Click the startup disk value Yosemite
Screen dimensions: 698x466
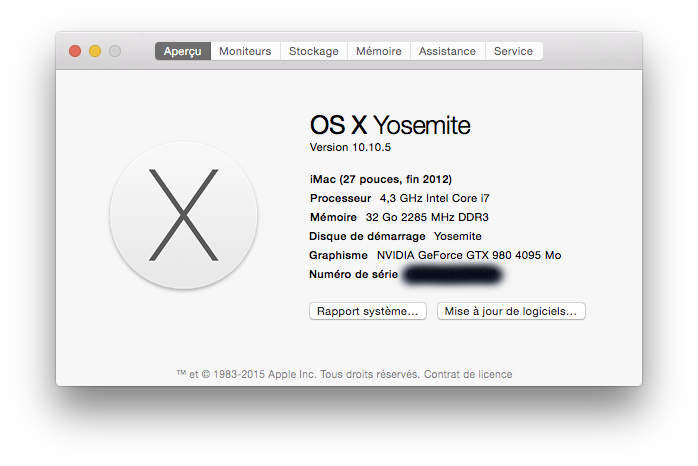tap(458, 236)
